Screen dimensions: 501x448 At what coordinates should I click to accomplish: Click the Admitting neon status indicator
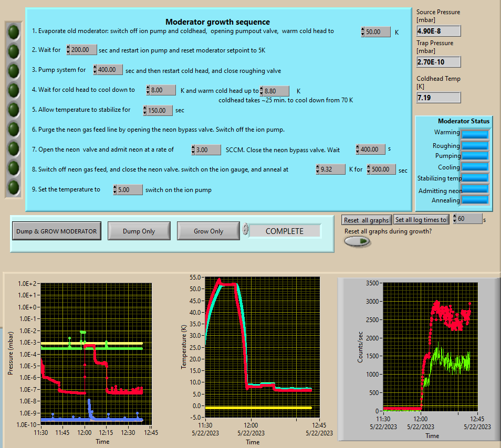pos(475,189)
